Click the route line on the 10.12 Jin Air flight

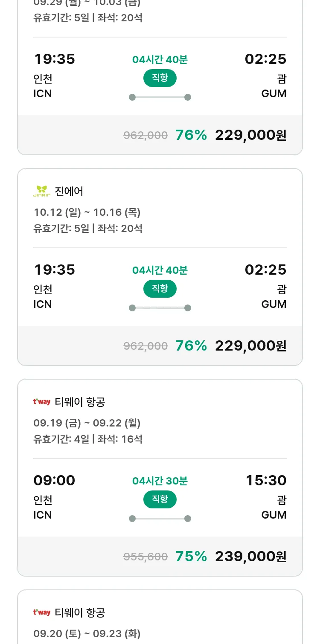point(160,308)
